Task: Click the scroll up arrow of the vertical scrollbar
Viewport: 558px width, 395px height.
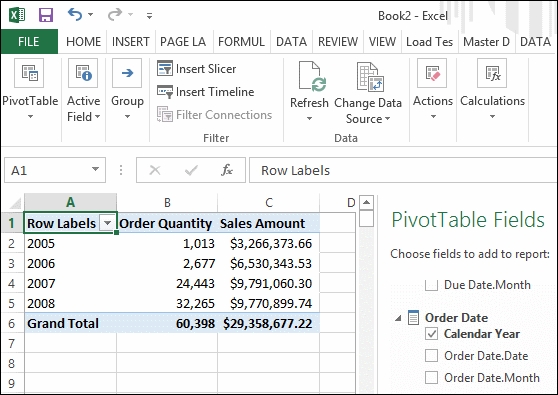Action: pos(366,202)
